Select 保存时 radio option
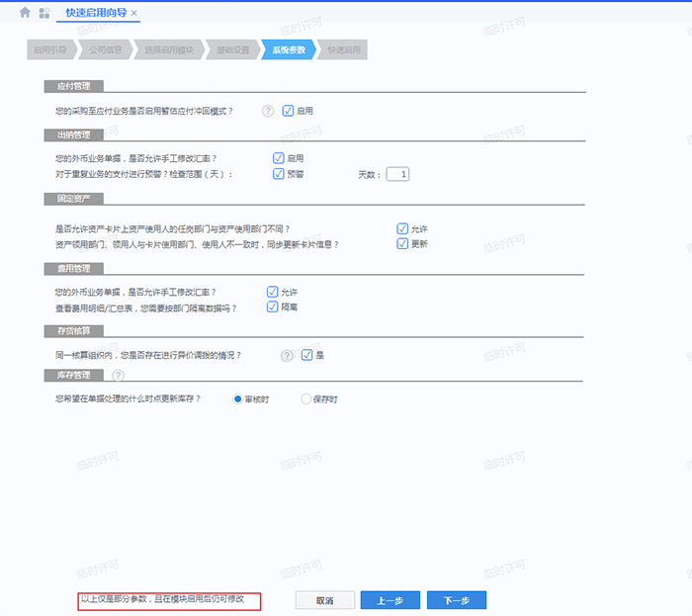 (x=306, y=398)
